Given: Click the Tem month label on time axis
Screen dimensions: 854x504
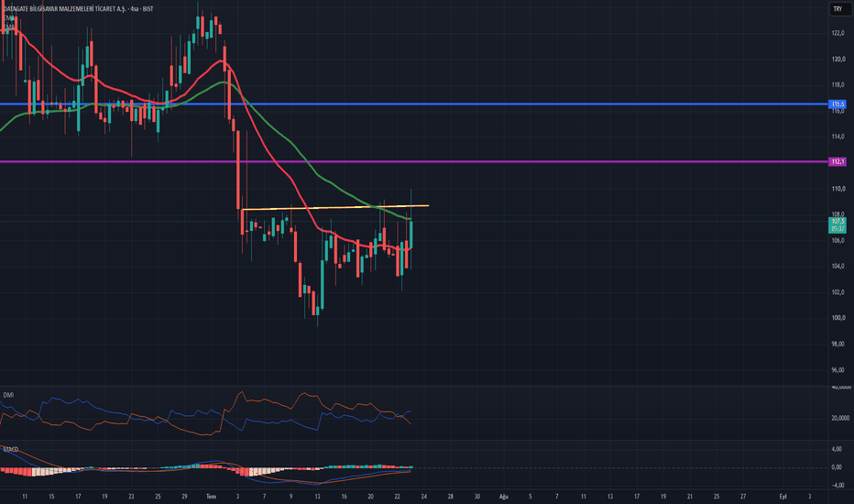Looking at the screenshot, I should (x=212, y=497).
